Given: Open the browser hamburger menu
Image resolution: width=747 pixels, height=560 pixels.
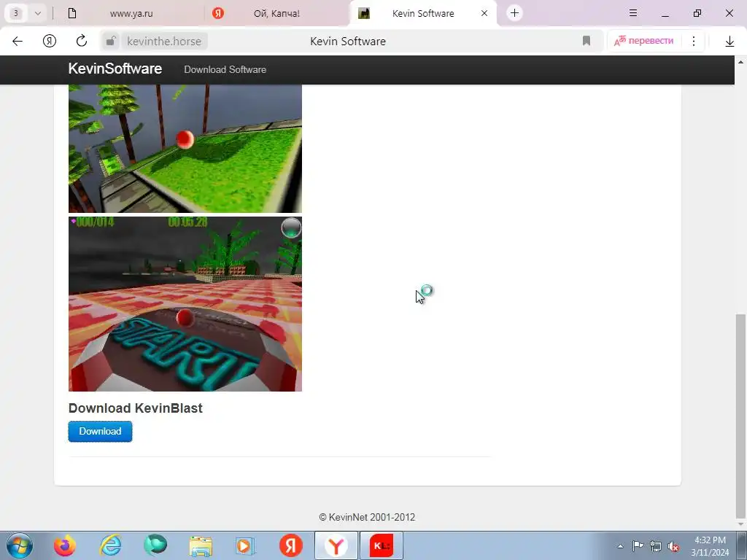Looking at the screenshot, I should pyautogui.click(x=633, y=13).
